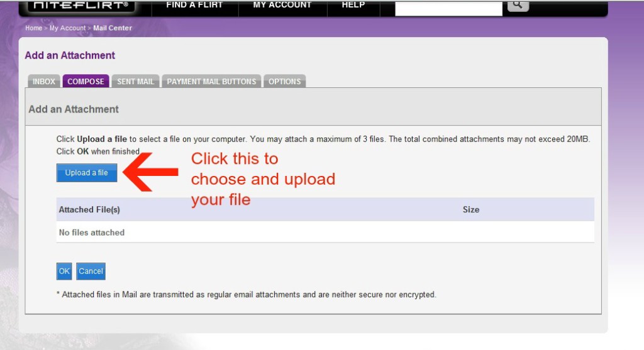644x350 pixels.
Task: Confirm attachments with OK button
Action: click(x=64, y=271)
